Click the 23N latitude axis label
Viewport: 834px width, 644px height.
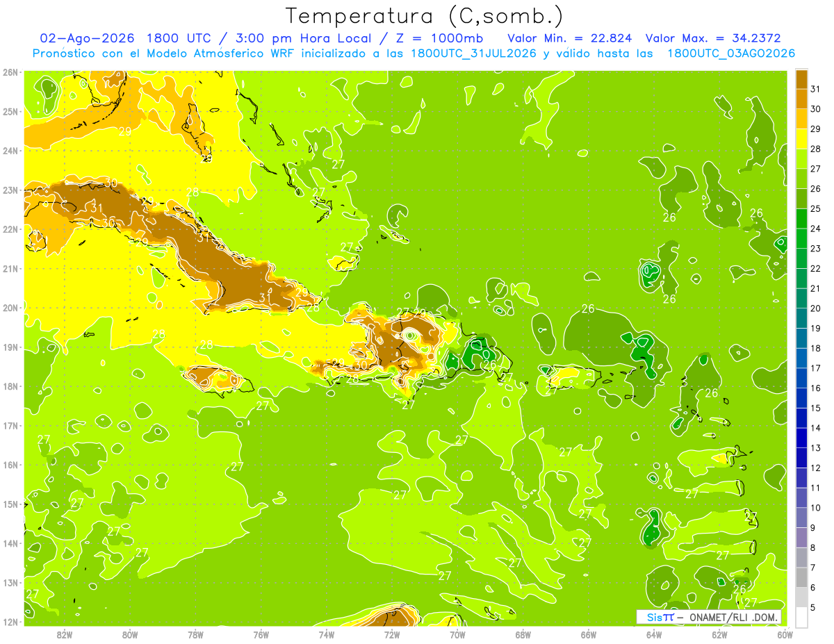pos(10,190)
